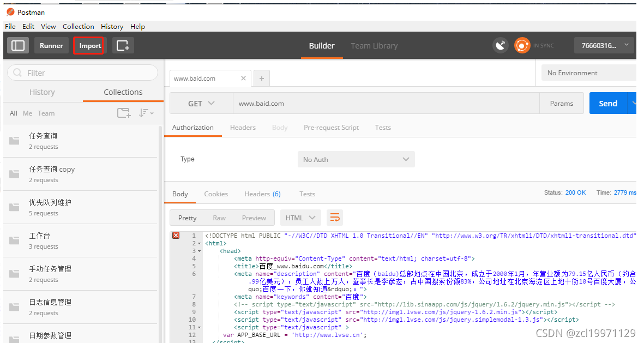Image resolution: width=644 pixels, height=343 pixels.
Task: Open the collections sort icon
Action: 146,112
